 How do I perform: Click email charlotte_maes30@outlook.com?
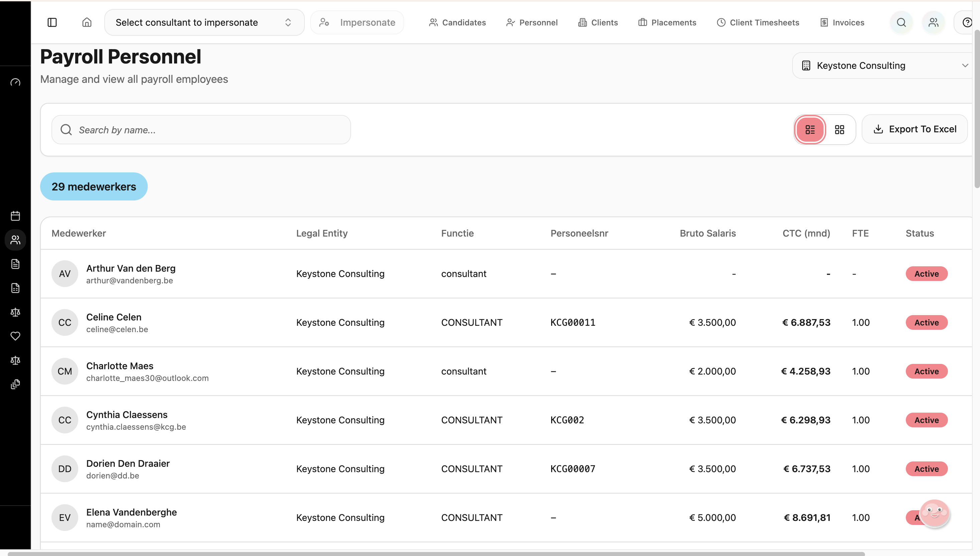pos(147,378)
